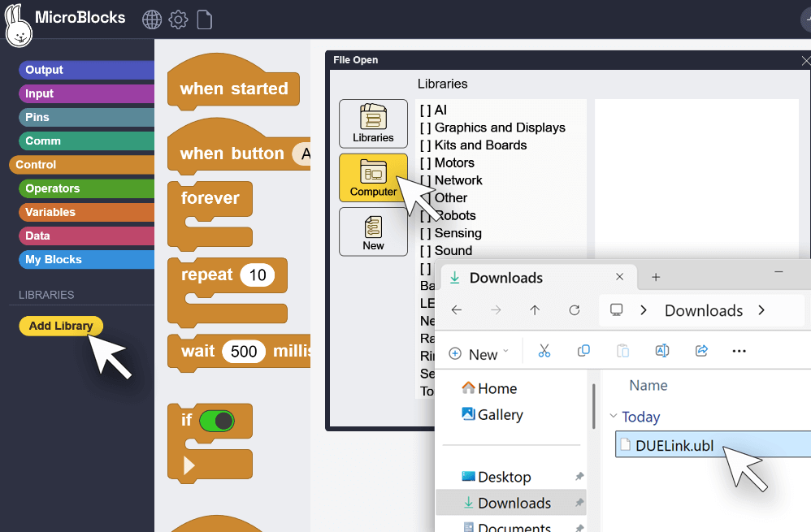Minimize the Explorer window
Image resolution: width=811 pixels, height=532 pixels.
(x=779, y=272)
